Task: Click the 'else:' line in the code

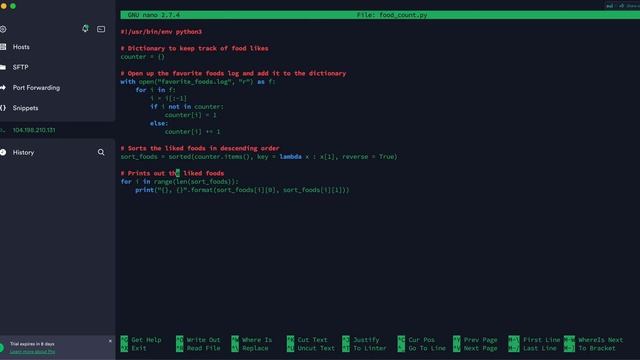Action: (x=159, y=123)
